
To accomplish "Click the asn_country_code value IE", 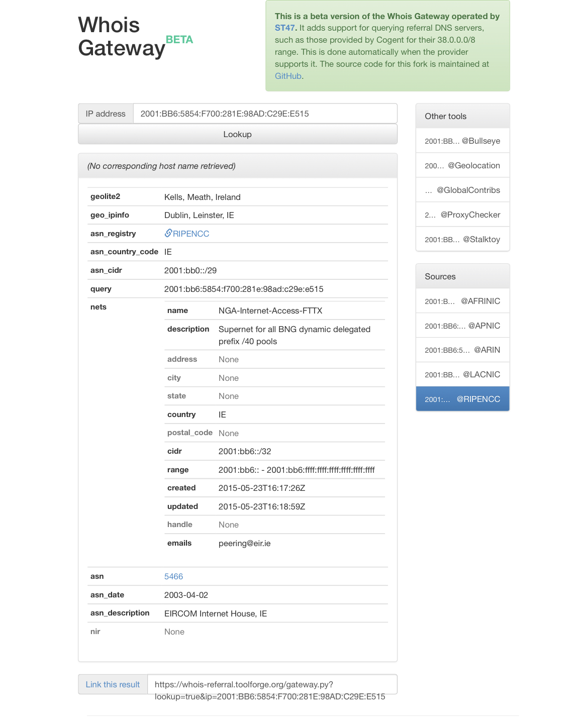I will (x=168, y=252).
